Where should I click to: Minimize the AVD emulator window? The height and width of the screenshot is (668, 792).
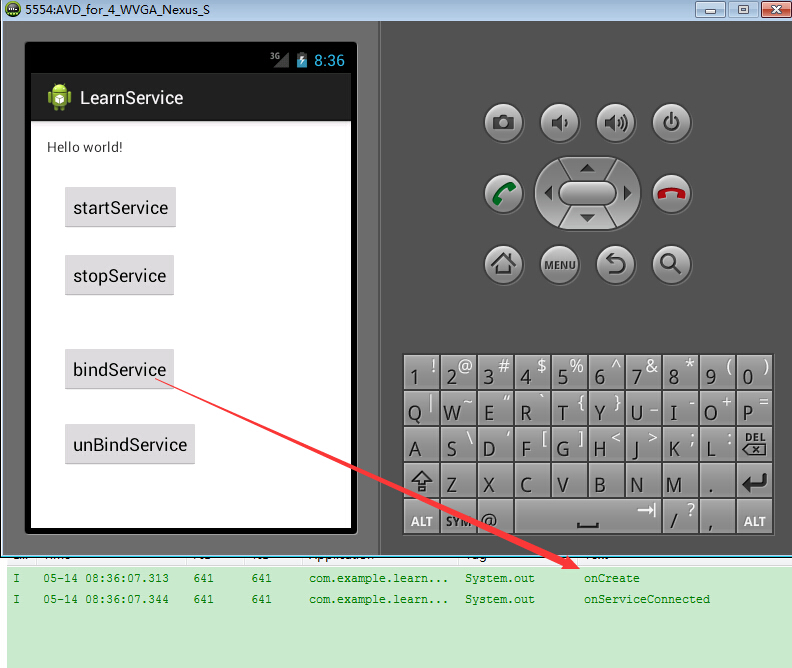pyautogui.click(x=710, y=10)
